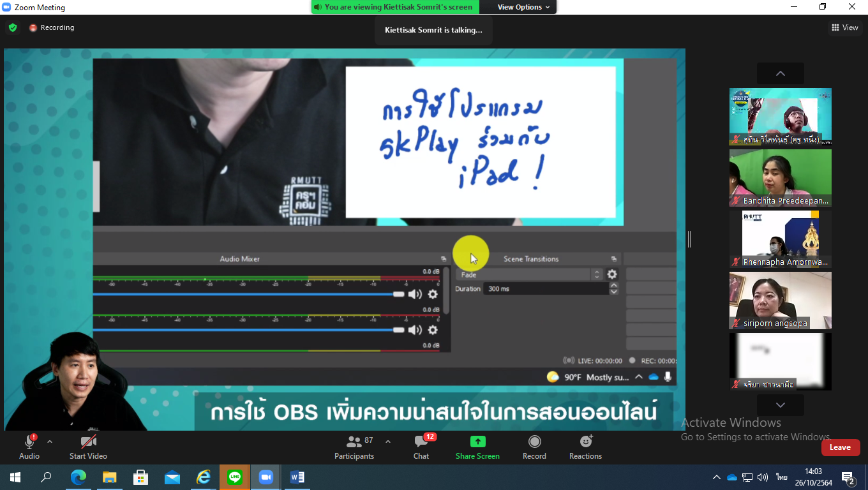The height and width of the screenshot is (490, 868).
Task: Click the green Share Screen icon
Action: click(x=477, y=442)
